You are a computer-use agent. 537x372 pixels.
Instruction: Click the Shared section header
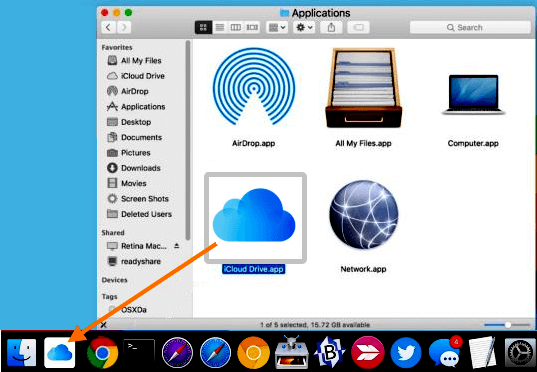pyautogui.click(x=113, y=233)
